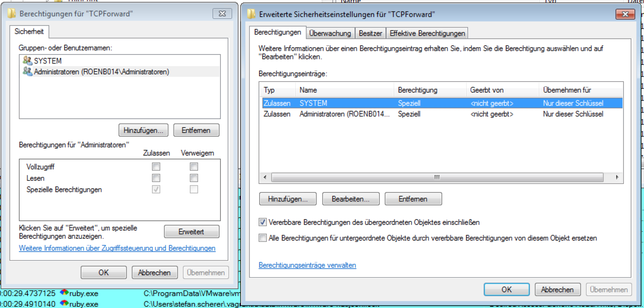
Task: Click horizontal scrollbar thumb in permission entries
Action: pyautogui.click(x=437, y=177)
